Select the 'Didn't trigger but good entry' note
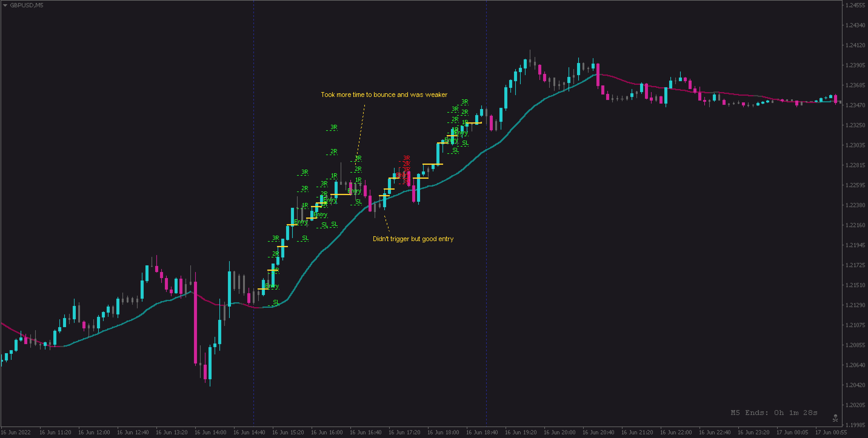Viewport: 868px width, 438px height. (x=413, y=239)
